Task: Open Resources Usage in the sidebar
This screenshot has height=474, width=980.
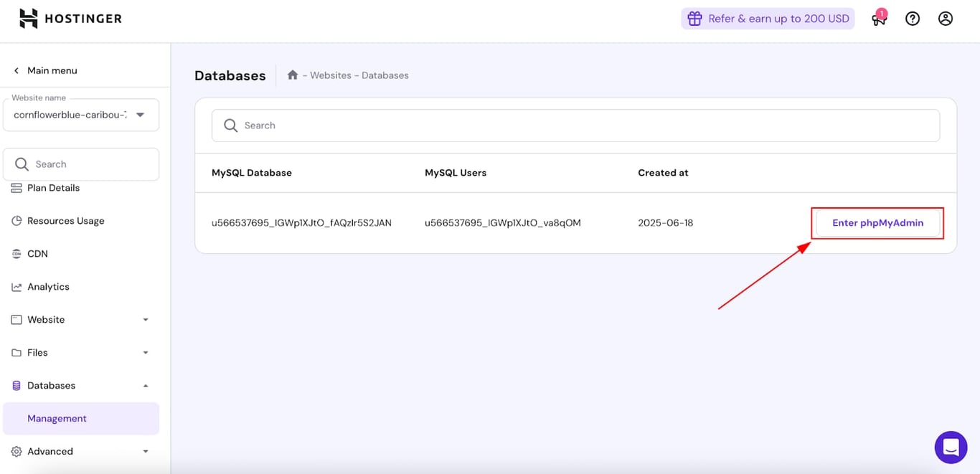Action: click(x=66, y=221)
